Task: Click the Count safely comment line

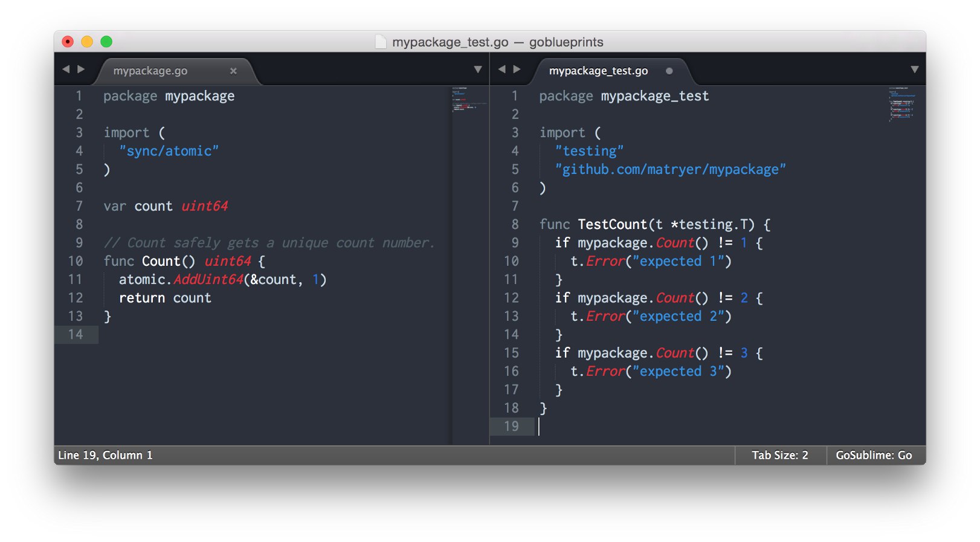Action: click(269, 243)
